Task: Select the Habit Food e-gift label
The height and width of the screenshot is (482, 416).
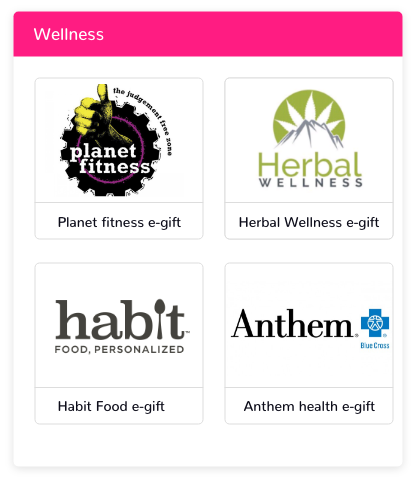Action: 111,406
